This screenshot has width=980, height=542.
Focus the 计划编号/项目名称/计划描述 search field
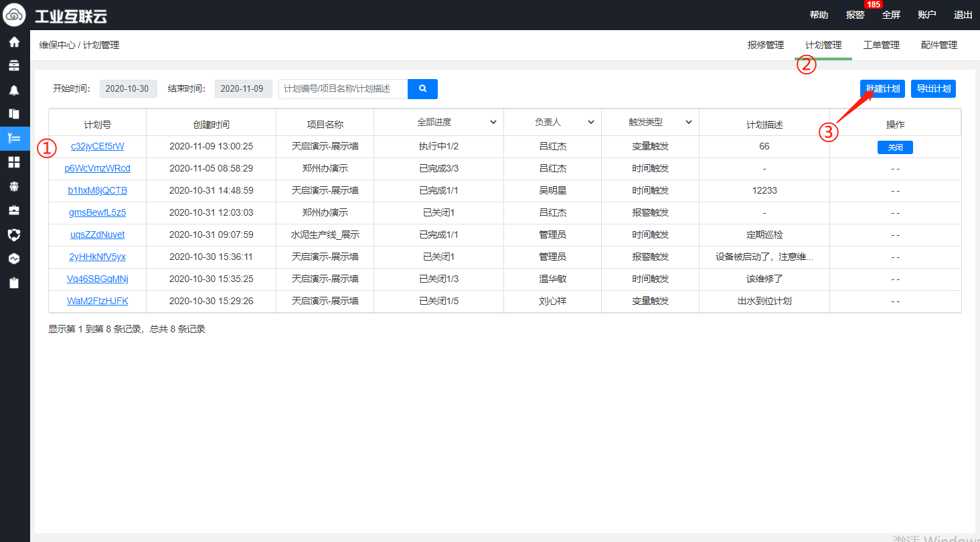[343, 89]
